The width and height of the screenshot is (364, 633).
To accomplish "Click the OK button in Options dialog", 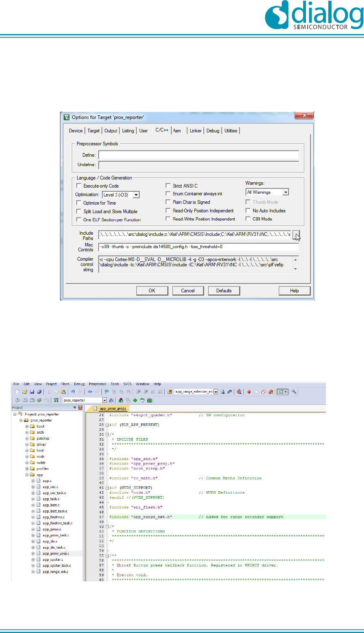I will click(152, 291).
